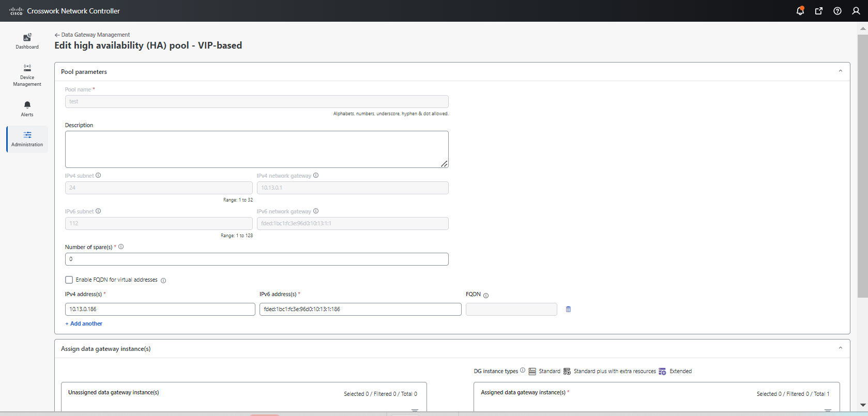This screenshot has width=868, height=416.
Task: Click the Description text area
Action: (x=256, y=149)
